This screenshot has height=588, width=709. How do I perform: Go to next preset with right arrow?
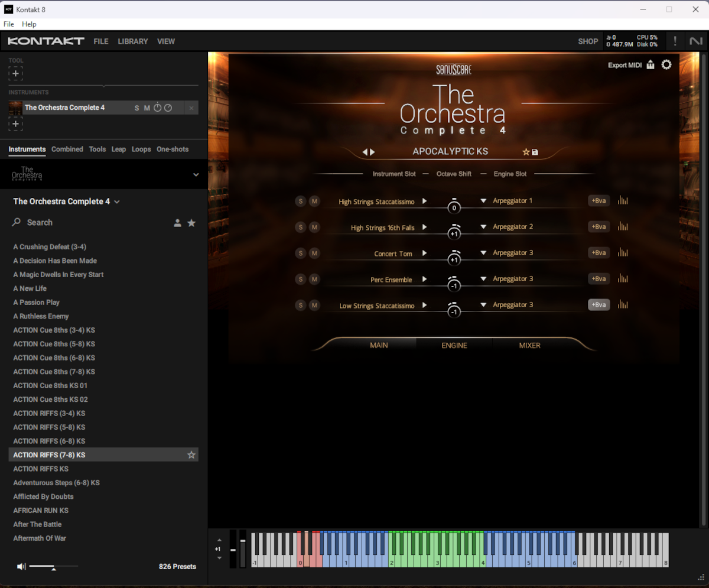[372, 152]
